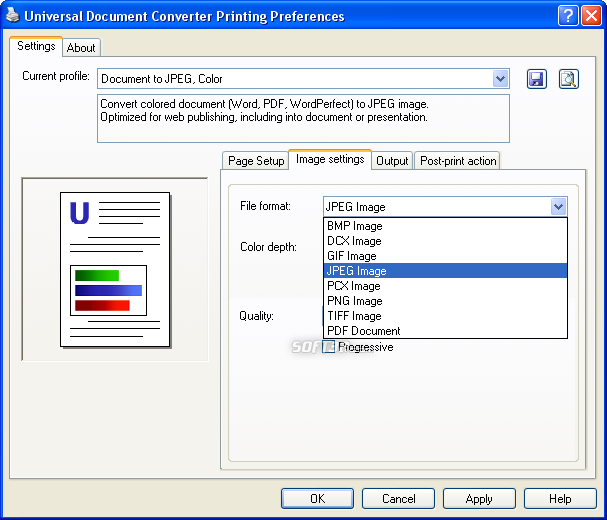Switch to the Settings tab
This screenshot has height=520, width=607.
(36, 46)
